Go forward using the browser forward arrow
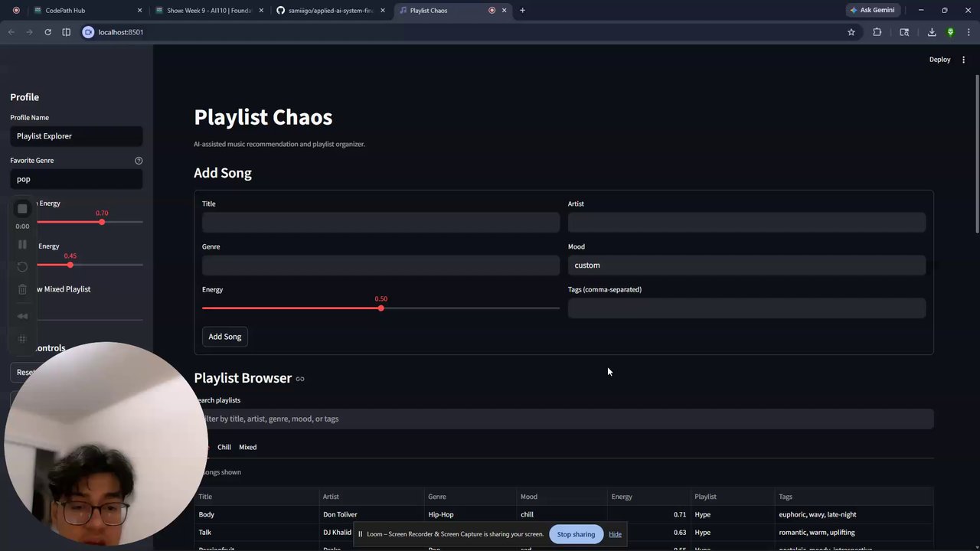 tap(29, 32)
